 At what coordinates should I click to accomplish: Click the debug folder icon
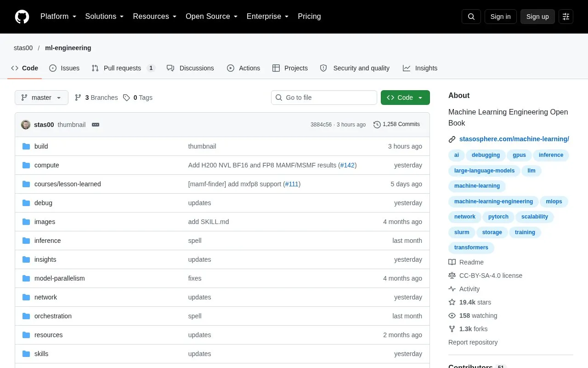tap(26, 203)
